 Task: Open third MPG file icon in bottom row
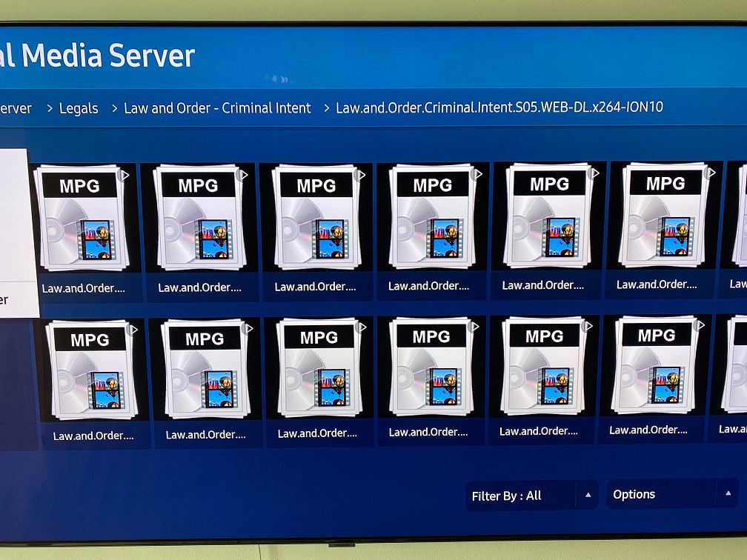point(321,368)
